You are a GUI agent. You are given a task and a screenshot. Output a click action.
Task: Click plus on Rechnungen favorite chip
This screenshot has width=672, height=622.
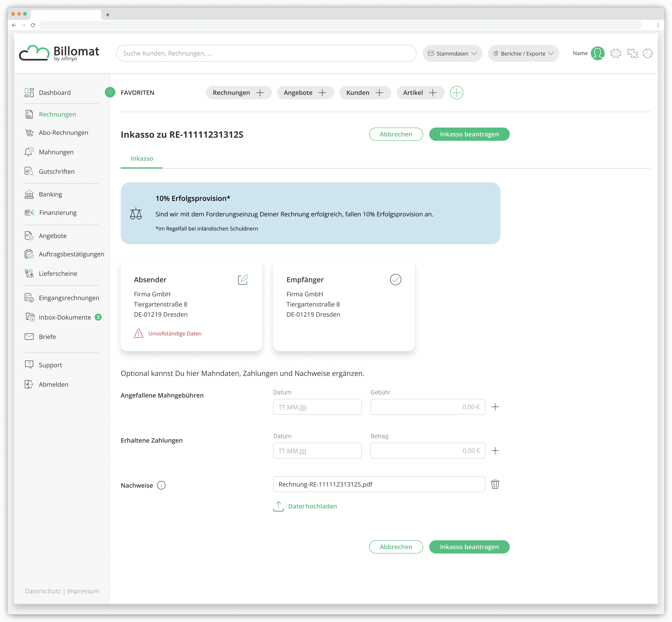click(260, 92)
